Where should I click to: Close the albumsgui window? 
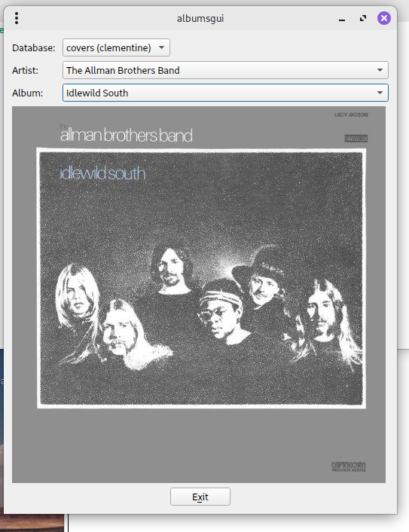(384, 18)
